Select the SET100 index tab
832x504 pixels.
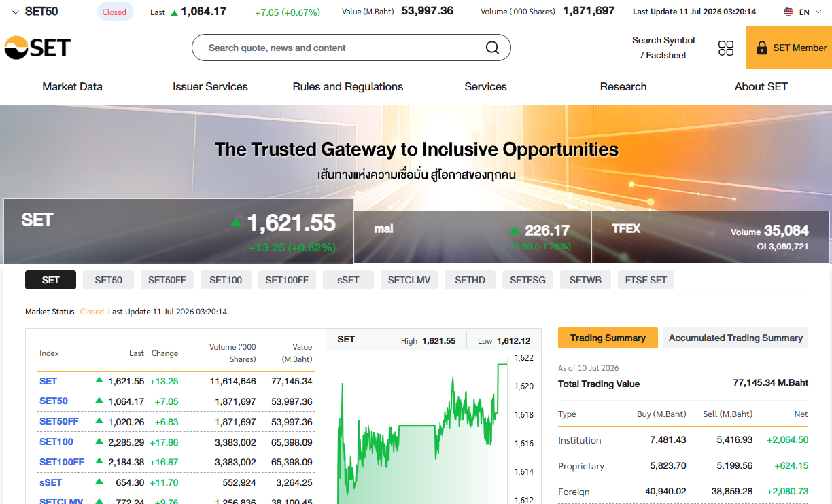(x=226, y=280)
